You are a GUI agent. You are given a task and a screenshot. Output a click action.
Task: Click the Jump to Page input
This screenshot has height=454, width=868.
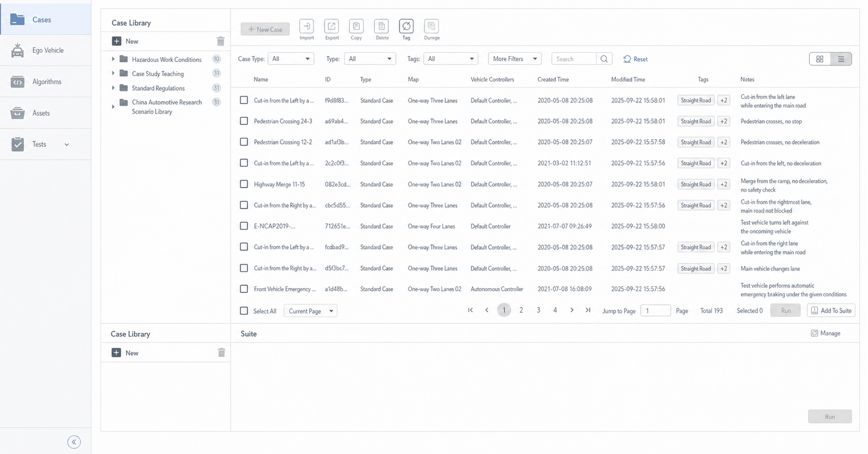pos(656,310)
